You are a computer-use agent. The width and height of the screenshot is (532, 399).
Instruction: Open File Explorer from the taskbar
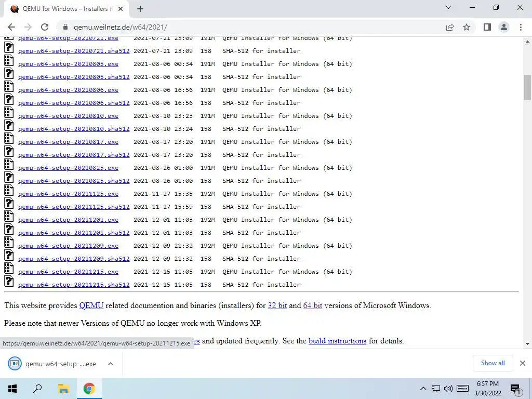pyautogui.click(x=63, y=389)
